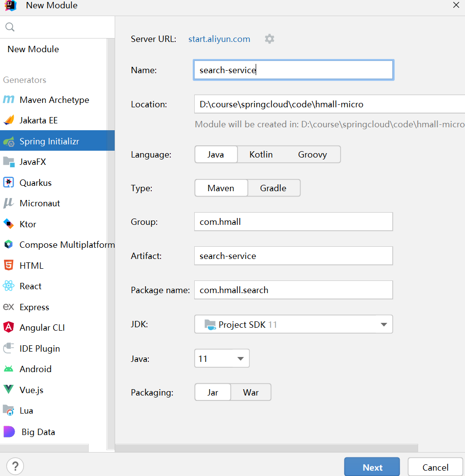465x476 pixels.
Task: Click the IntelliJ logo in title bar
Action: (11, 5)
